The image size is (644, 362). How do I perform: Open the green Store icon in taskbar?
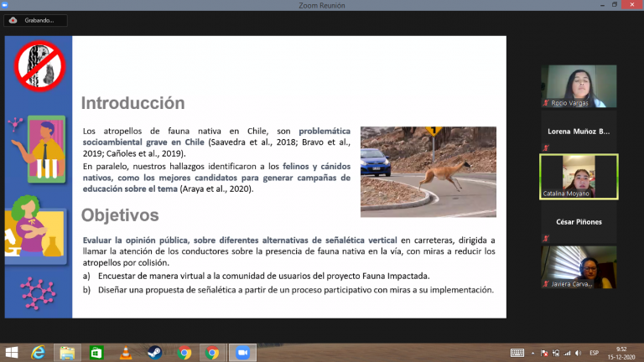click(x=96, y=353)
